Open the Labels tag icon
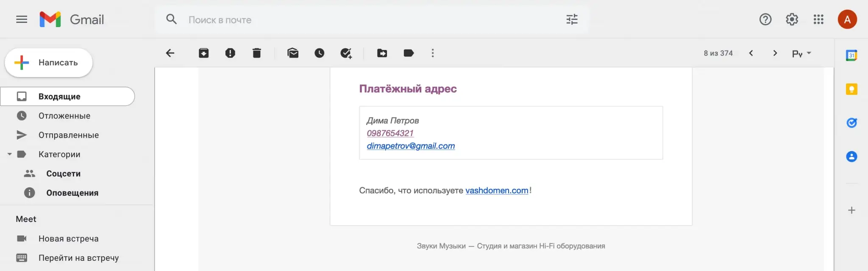The image size is (868, 271). coord(409,53)
